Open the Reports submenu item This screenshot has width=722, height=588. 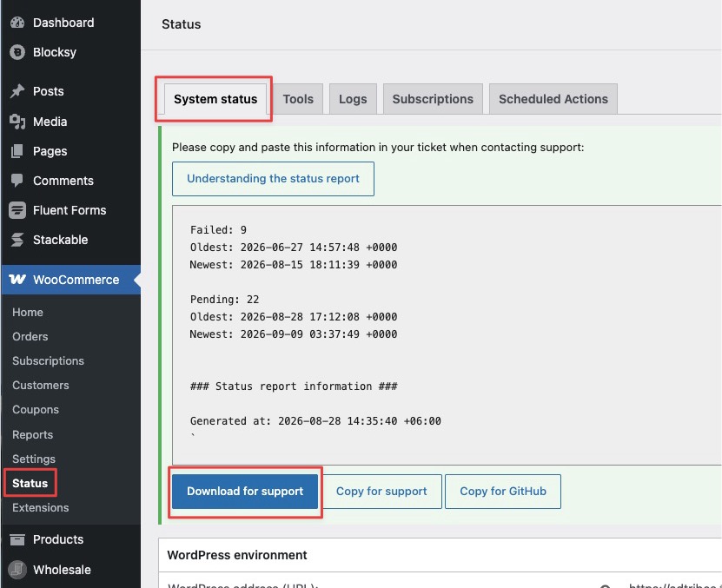tap(32, 434)
